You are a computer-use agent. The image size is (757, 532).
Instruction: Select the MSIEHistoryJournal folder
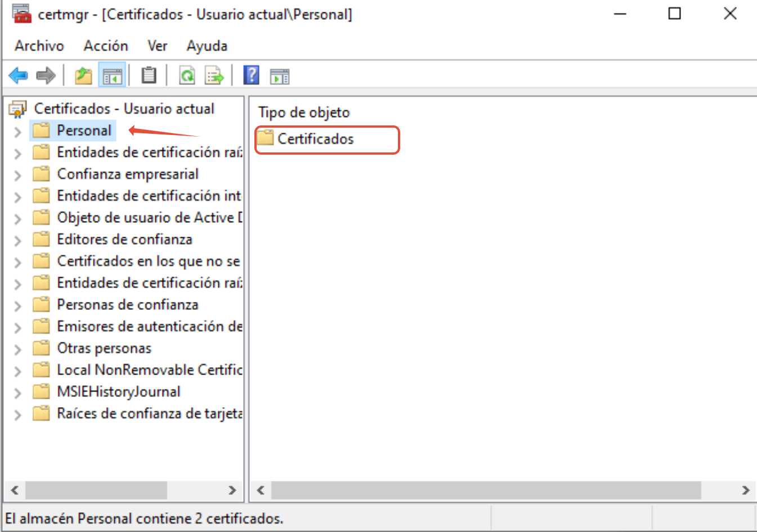[x=118, y=392]
